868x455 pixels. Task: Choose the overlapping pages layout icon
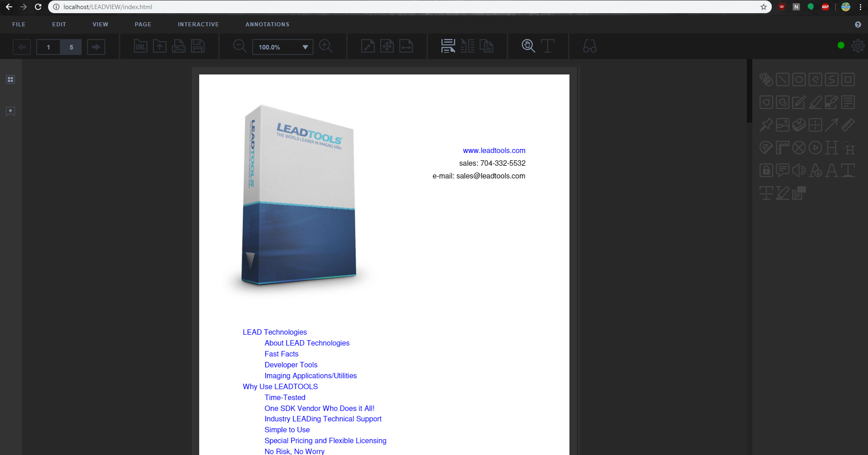[486, 46]
